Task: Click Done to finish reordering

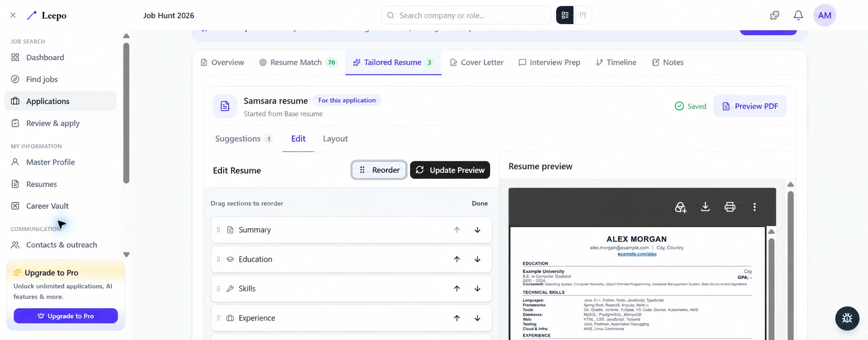Action: coord(480,203)
